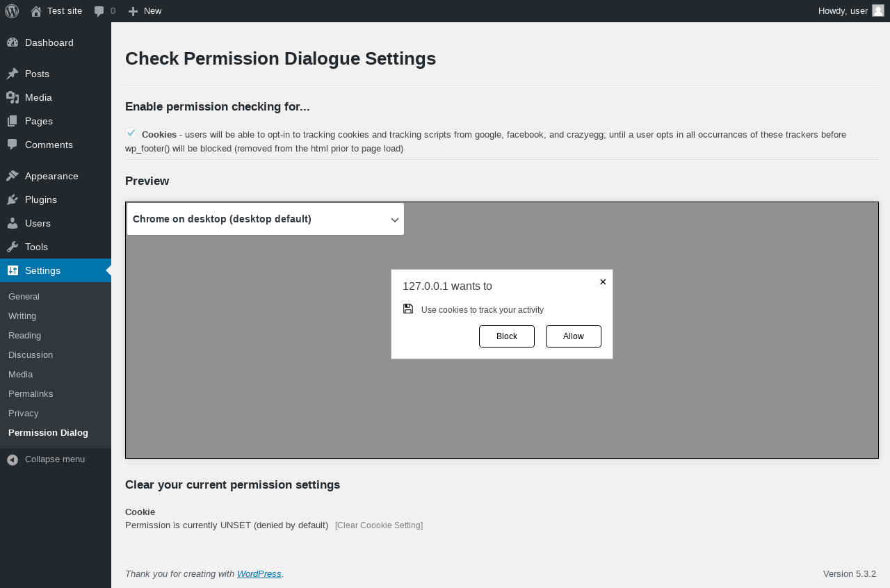
Task: Click the Clear Coookie Setting link
Action: pyautogui.click(x=378, y=525)
